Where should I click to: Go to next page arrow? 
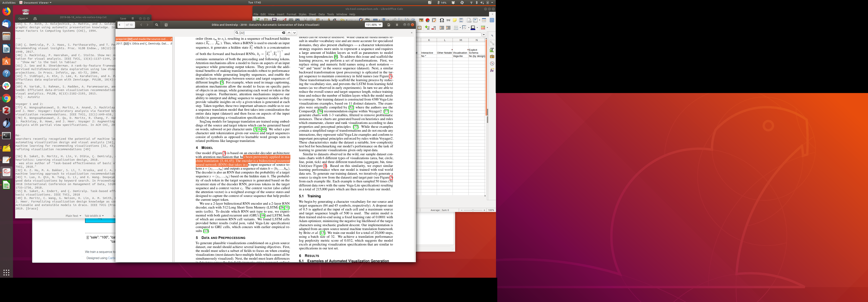(147, 25)
